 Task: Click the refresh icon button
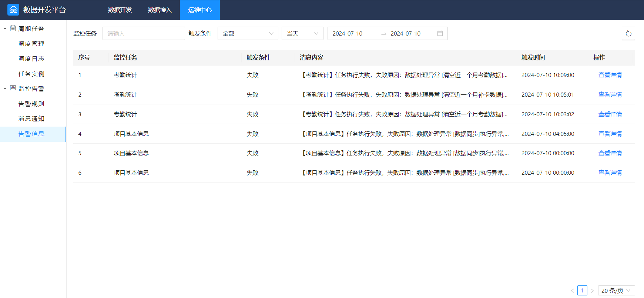pyautogui.click(x=628, y=34)
